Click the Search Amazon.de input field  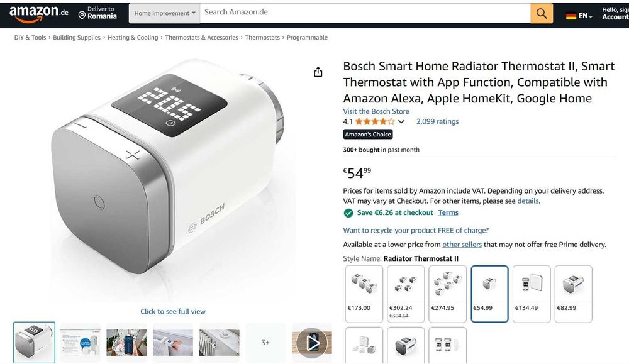[365, 13]
